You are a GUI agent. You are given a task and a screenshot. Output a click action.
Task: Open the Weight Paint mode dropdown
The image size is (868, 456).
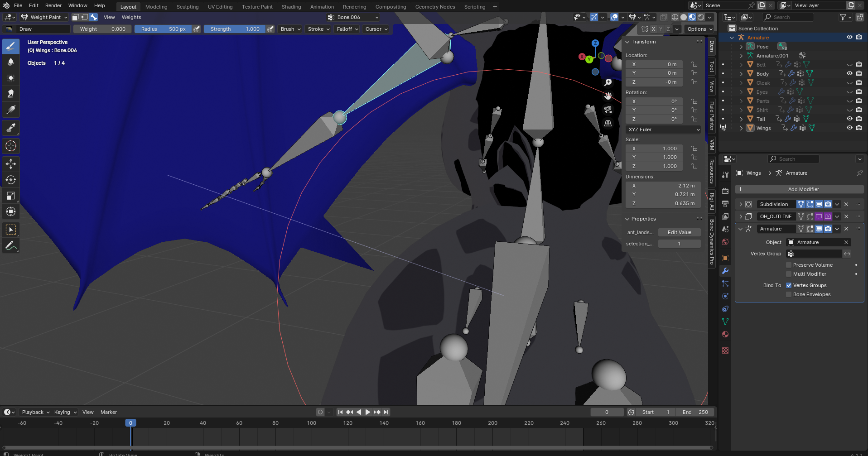[44, 17]
